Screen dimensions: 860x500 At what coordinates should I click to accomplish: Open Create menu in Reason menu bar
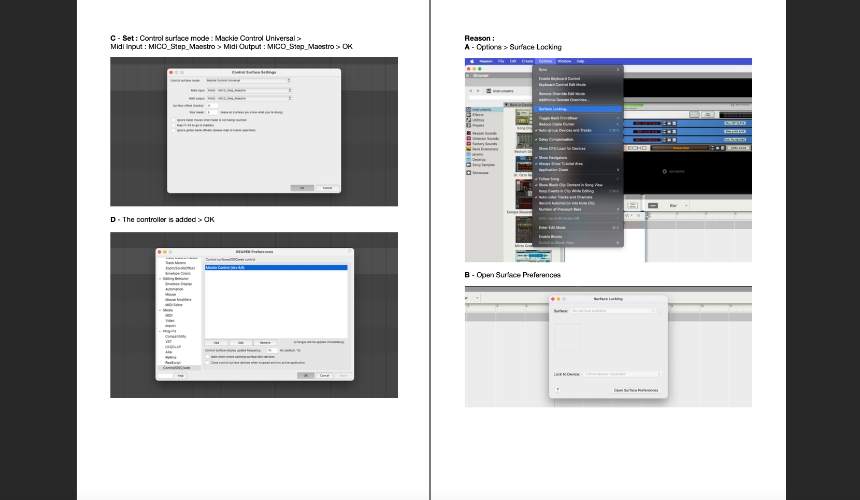coord(527,61)
